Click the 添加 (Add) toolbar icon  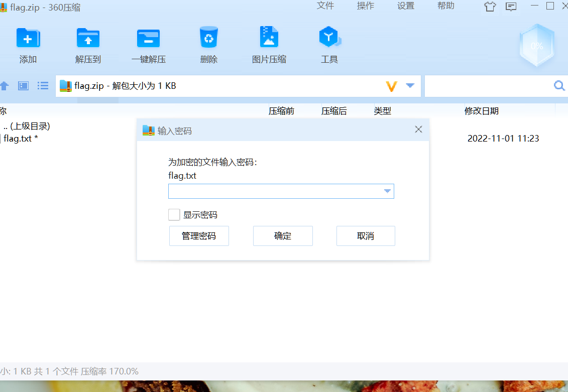click(28, 39)
